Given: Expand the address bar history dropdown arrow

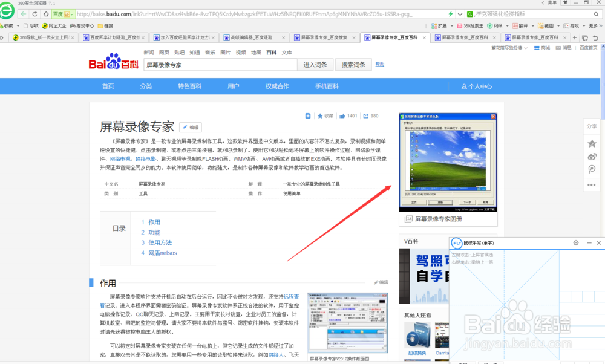Looking at the screenshot, I should (460, 15).
